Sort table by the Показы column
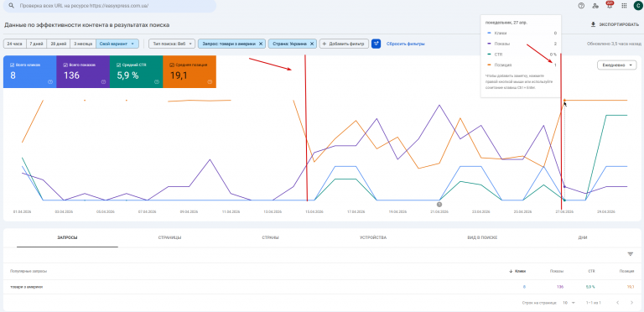The height and width of the screenshot is (312, 644). 557,272
